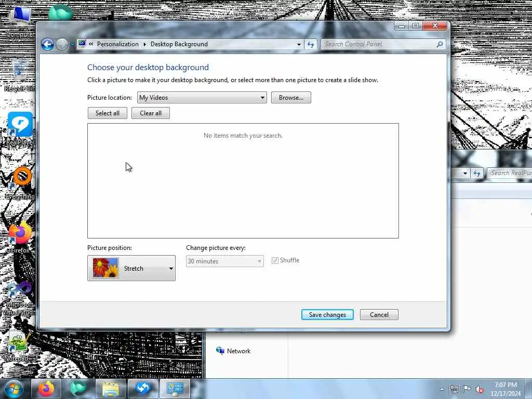Click Personalization in the breadcrumb
Viewport: 532px width, 399px height.
point(118,44)
